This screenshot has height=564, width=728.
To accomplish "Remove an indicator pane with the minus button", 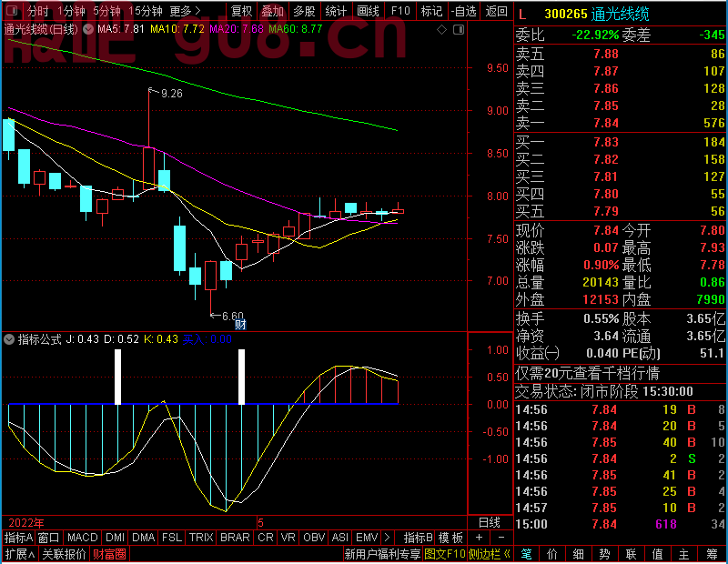I will (x=501, y=538).
